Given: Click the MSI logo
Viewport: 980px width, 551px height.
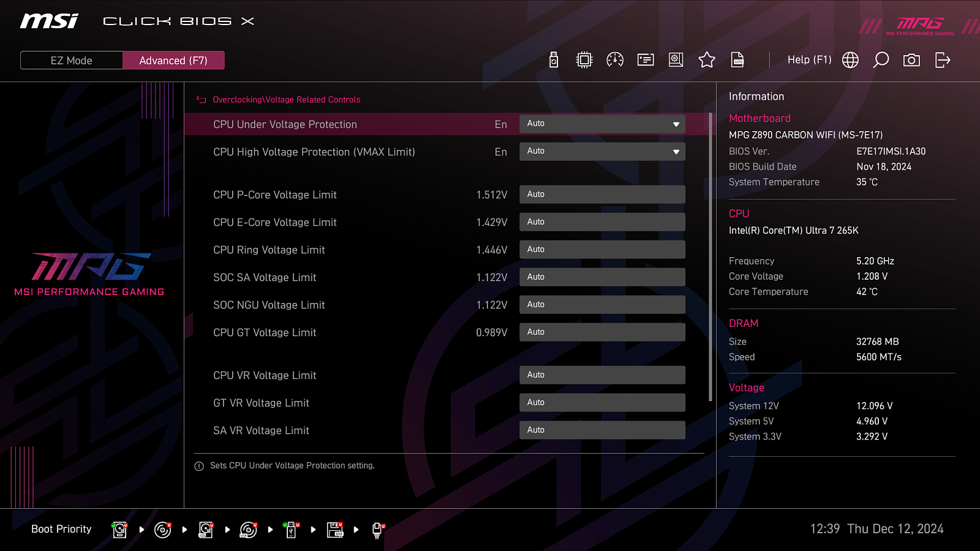Looking at the screenshot, I should [x=49, y=21].
